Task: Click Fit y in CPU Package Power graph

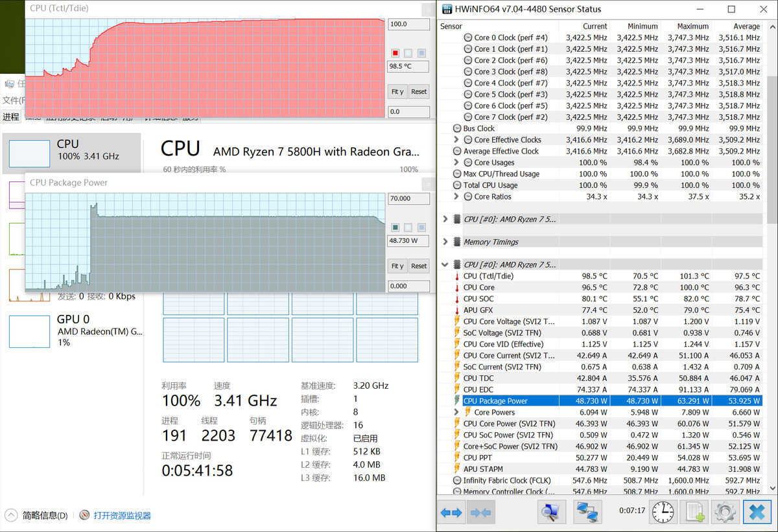Action: click(x=397, y=266)
